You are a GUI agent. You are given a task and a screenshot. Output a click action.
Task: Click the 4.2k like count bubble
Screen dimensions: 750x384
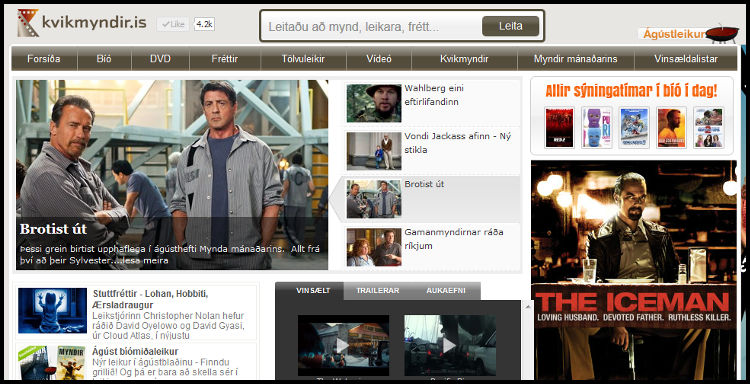[204, 24]
